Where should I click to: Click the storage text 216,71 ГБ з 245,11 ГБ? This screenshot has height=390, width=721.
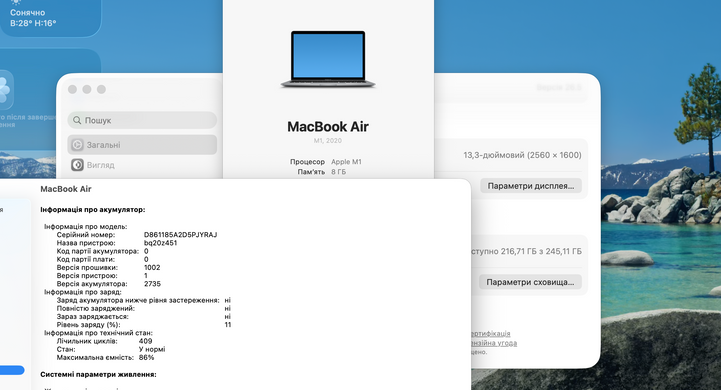point(541,251)
